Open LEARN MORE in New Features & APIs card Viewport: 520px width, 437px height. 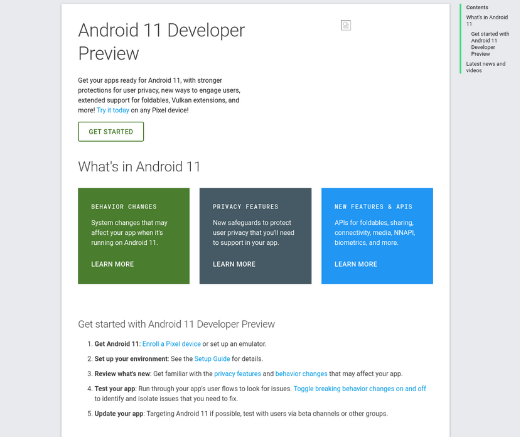(x=356, y=264)
